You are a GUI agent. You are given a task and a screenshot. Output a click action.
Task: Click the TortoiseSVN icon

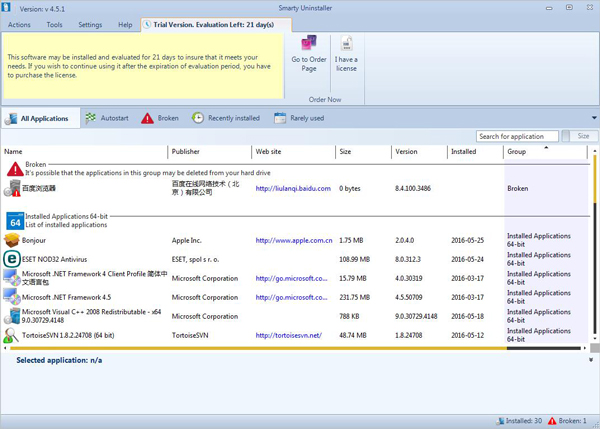point(11,335)
